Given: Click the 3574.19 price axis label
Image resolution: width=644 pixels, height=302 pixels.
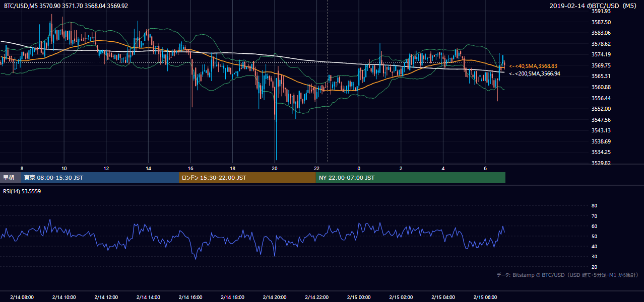Looking at the screenshot, I should (601, 54).
